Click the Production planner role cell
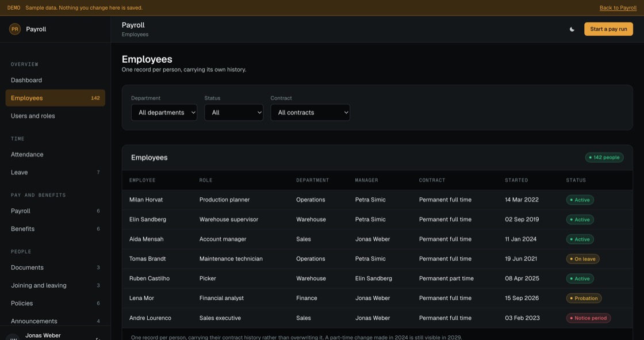644x340 pixels. click(x=224, y=200)
